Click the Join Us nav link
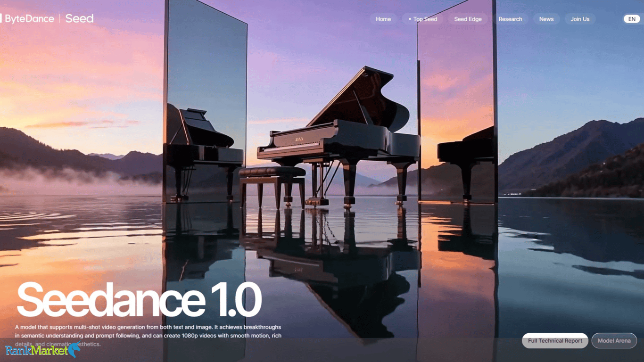 [580, 19]
